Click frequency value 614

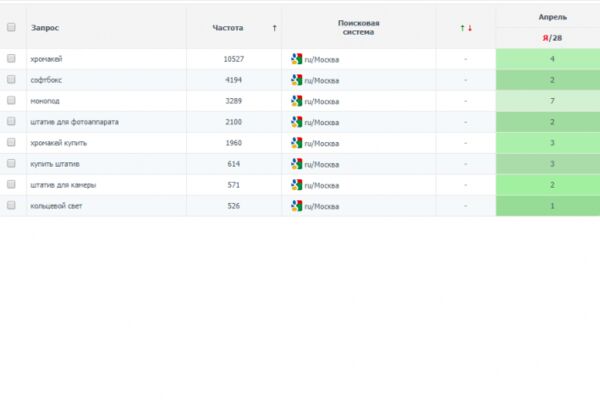tap(233, 164)
